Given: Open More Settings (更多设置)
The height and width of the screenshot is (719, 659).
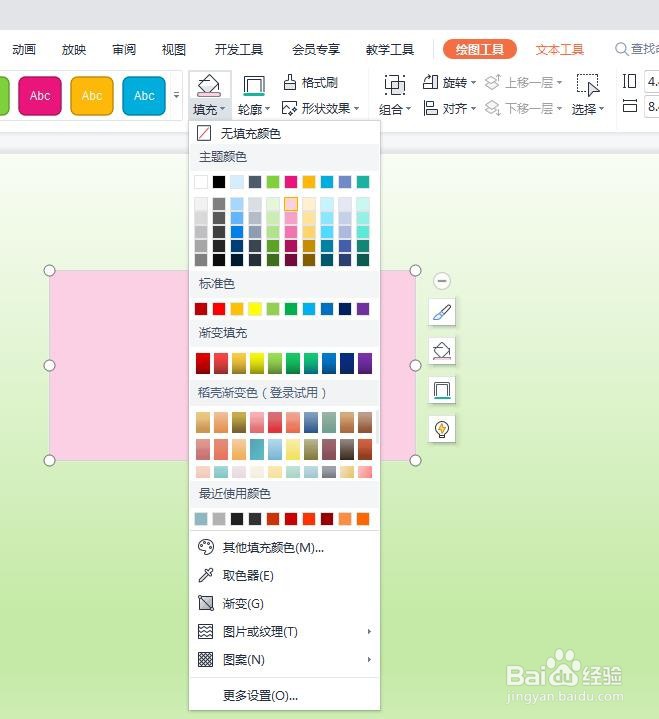Looking at the screenshot, I should pyautogui.click(x=284, y=695).
